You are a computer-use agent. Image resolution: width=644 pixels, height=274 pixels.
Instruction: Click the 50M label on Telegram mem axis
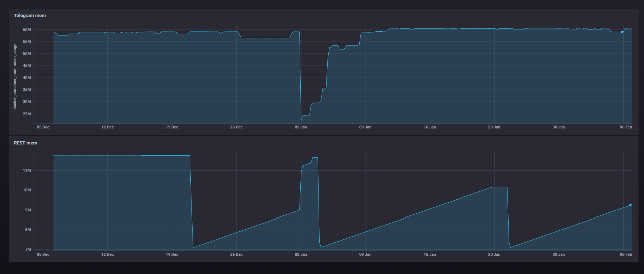click(x=27, y=53)
